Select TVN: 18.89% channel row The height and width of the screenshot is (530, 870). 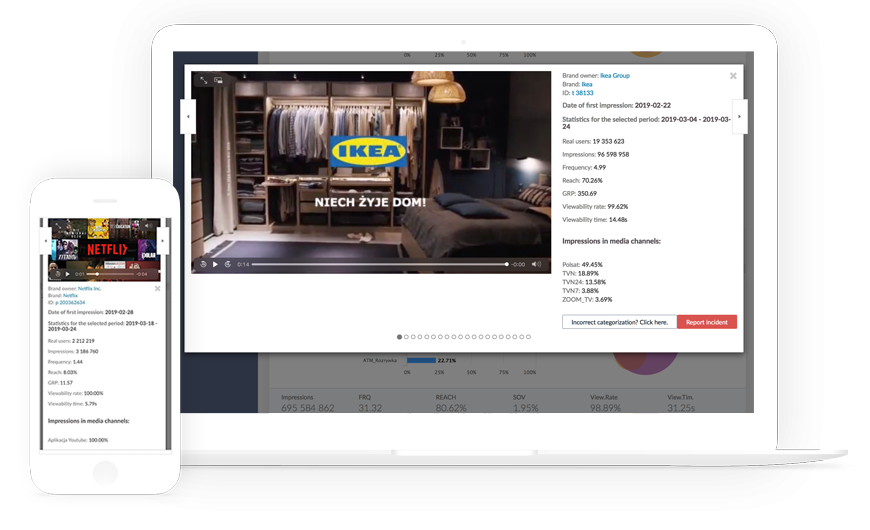tap(580, 274)
